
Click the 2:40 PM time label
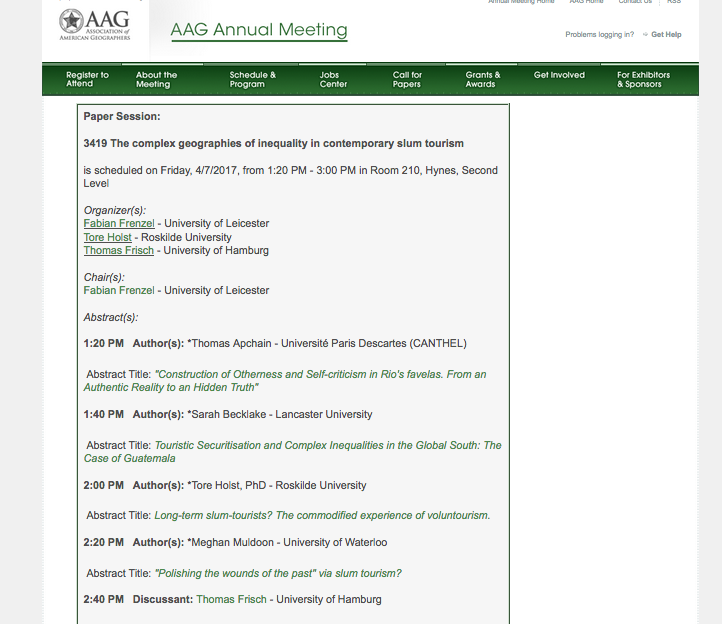click(x=104, y=600)
